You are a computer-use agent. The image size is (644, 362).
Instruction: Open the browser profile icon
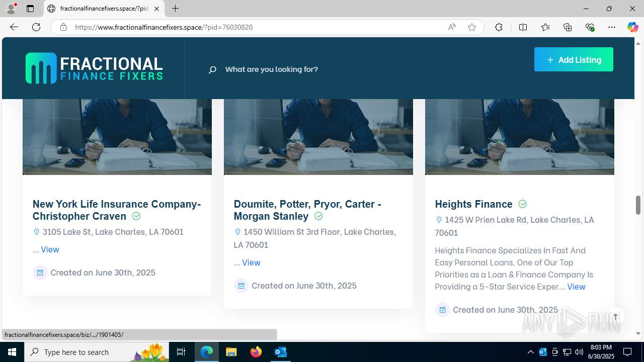point(11,9)
